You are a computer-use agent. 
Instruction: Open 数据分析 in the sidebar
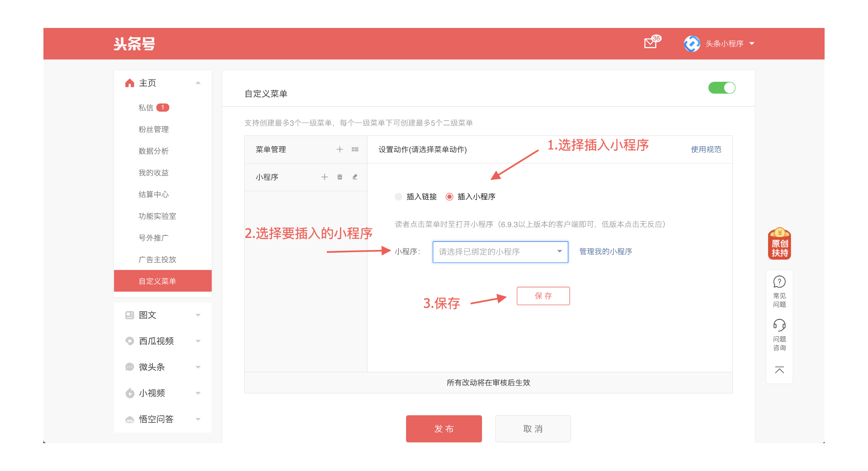pos(153,151)
